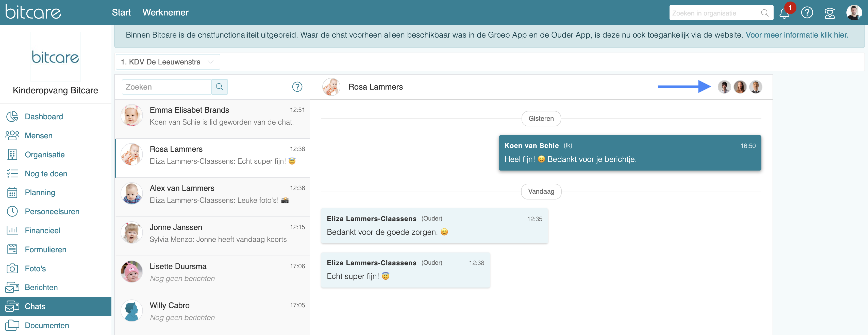Open Foto's from the sidebar
Image resolution: width=868 pixels, height=335 pixels.
35,269
